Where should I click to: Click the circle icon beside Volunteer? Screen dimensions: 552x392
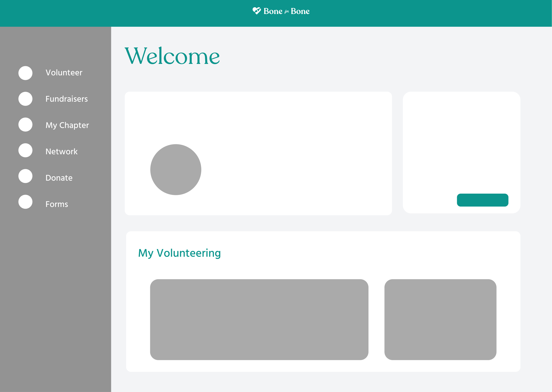[25, 73]
